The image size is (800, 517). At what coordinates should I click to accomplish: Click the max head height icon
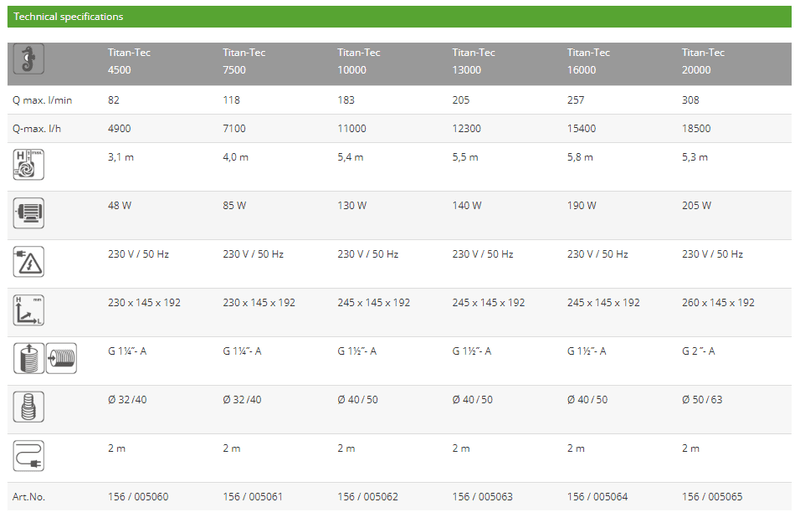pos(27,165)
